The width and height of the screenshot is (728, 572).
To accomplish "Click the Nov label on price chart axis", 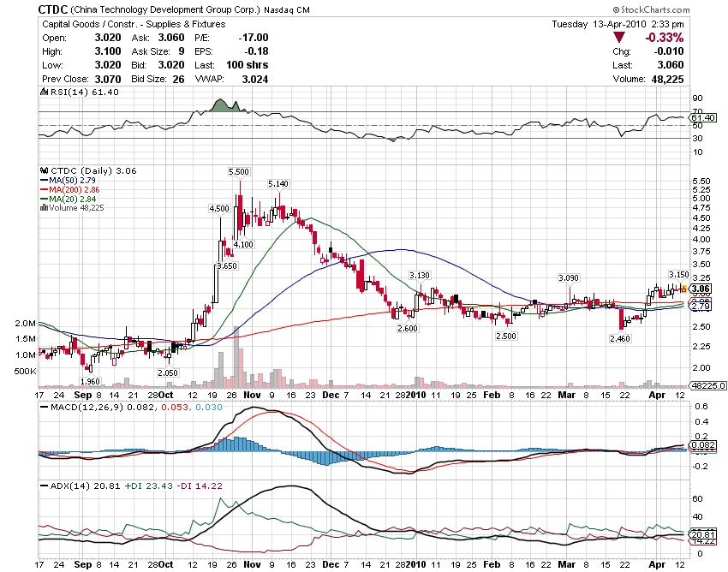I will (252, 395).
